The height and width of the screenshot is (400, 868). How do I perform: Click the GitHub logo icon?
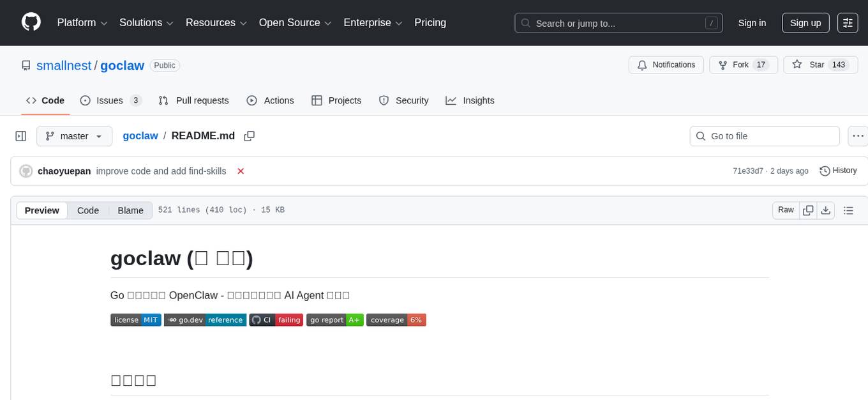pyautogui.click(x=31, y=22)
